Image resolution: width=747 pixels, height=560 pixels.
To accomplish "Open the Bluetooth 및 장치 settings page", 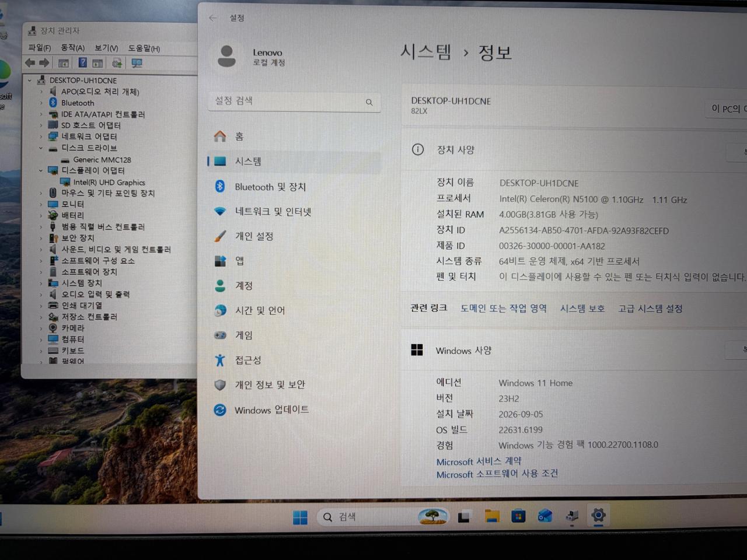I will click(270, 187).
